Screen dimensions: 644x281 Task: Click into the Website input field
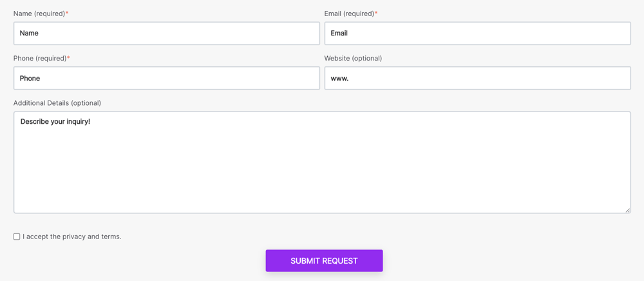pos(477,78)
